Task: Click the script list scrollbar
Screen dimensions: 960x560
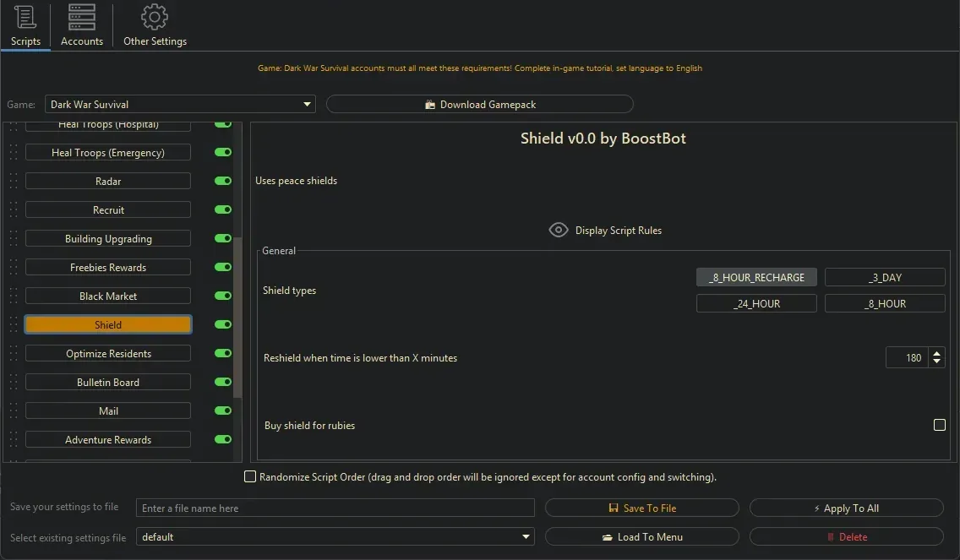Action: [237, 317]
